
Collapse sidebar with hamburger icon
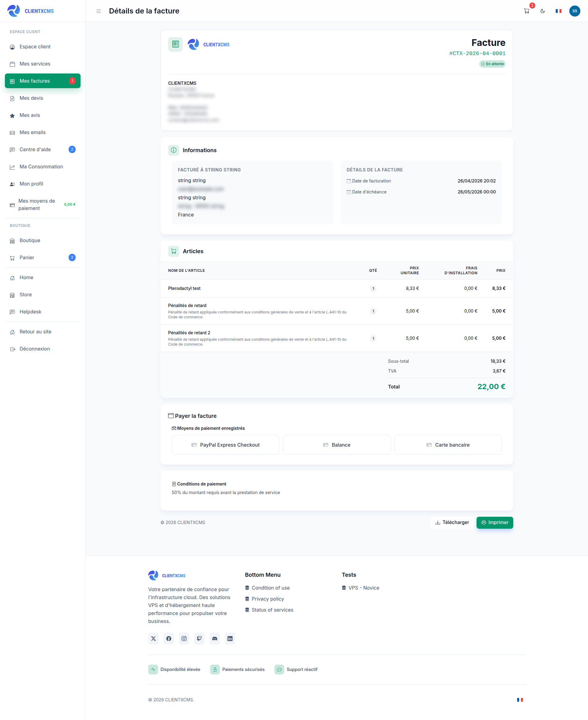[99, 11]
